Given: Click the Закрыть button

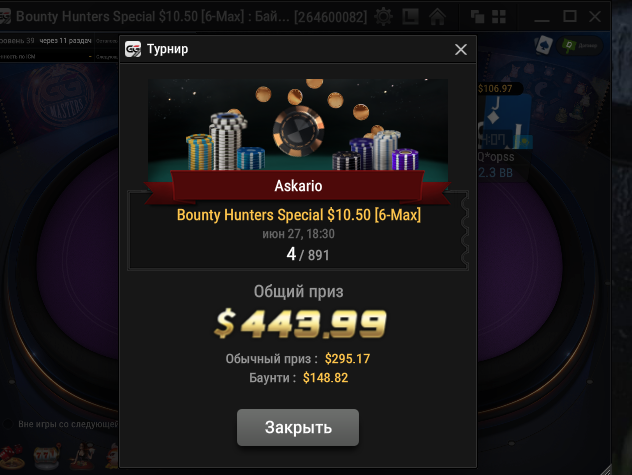Looking at the screenshot, I should click(x=298, y=427).
